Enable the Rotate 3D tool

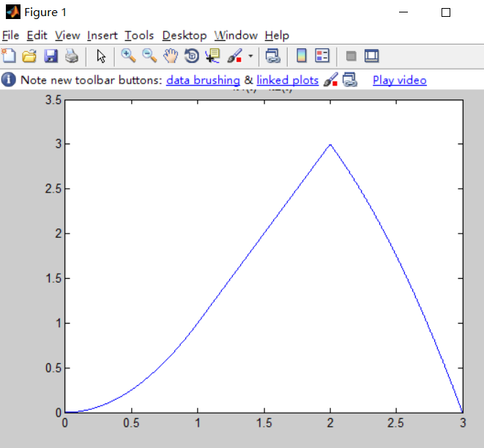tap(192, 56)
